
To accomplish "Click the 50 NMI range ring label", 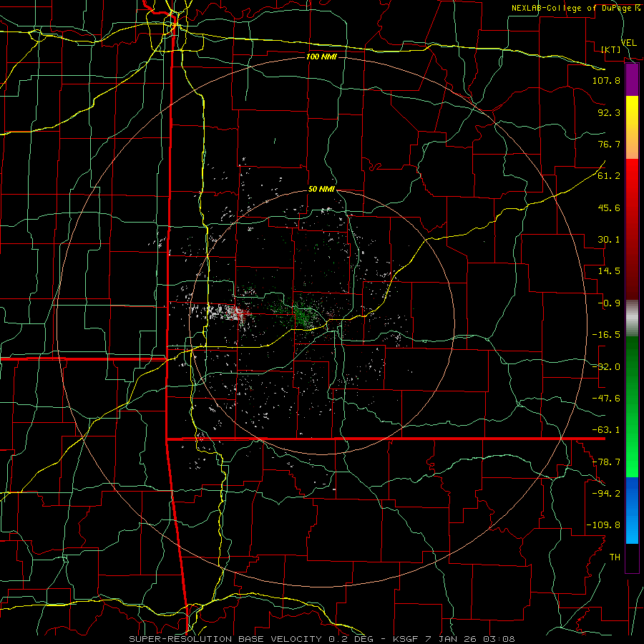I will (x=321, y=190).
